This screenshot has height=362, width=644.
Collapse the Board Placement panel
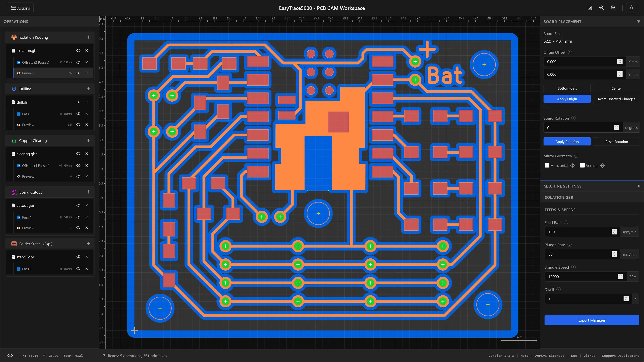point(638,21)
